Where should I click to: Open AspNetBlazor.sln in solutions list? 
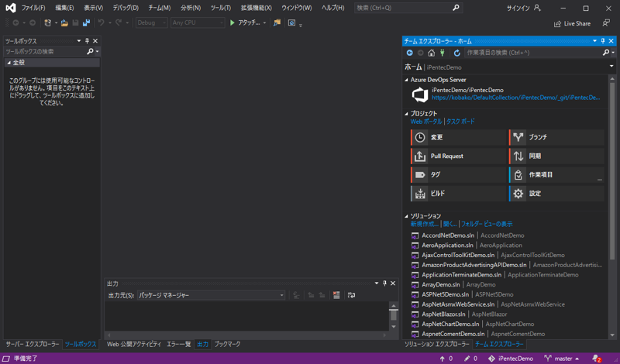(443, 314)
